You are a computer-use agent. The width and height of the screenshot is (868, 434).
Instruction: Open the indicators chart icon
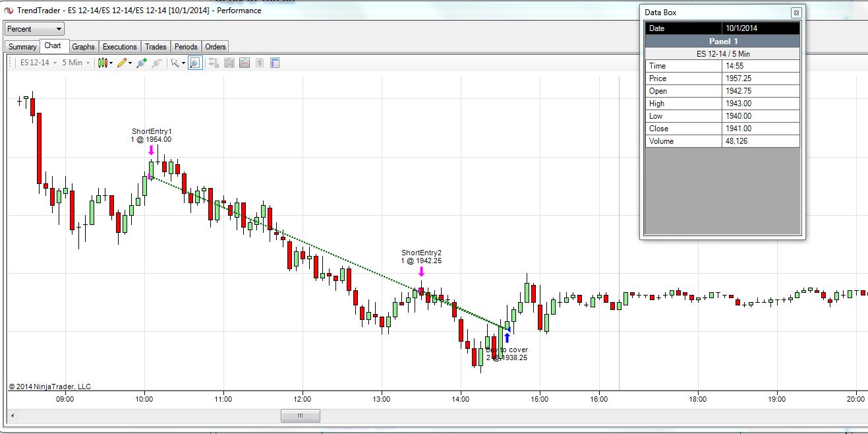[x=245, y=63]
